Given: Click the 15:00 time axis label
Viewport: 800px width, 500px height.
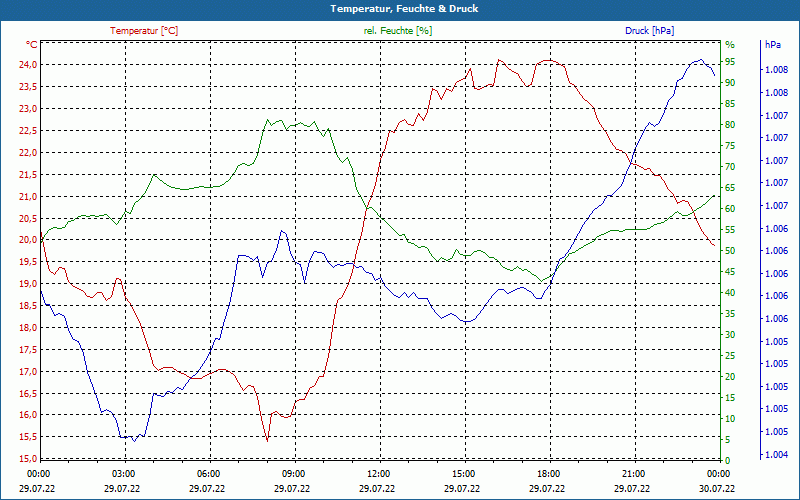Looking at the screenshot, I should 463,474.
